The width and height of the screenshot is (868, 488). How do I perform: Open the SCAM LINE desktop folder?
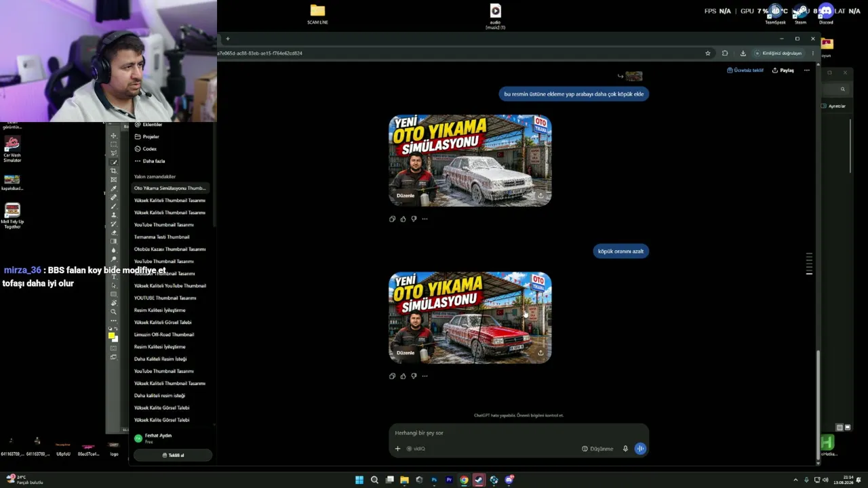click(317, 14)
